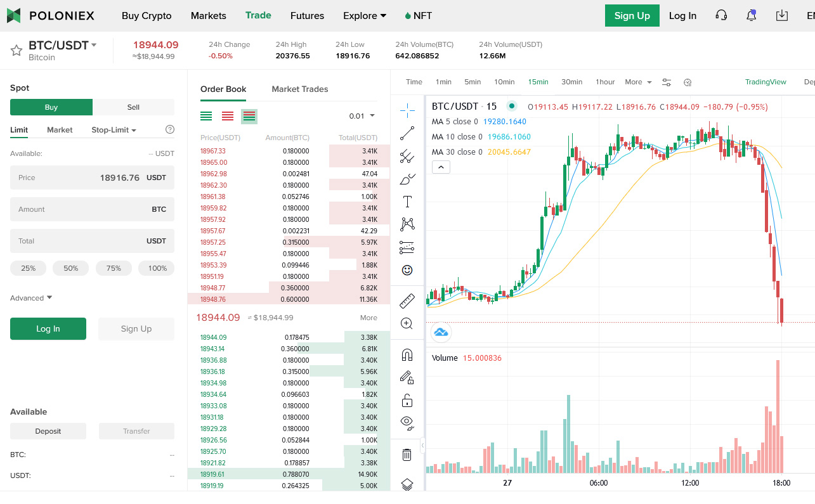This screenshot has height=504, width=815.
Task: Open price grouping 0.01 dropdown
Action: pyautogui.click(x=362, y=116)
